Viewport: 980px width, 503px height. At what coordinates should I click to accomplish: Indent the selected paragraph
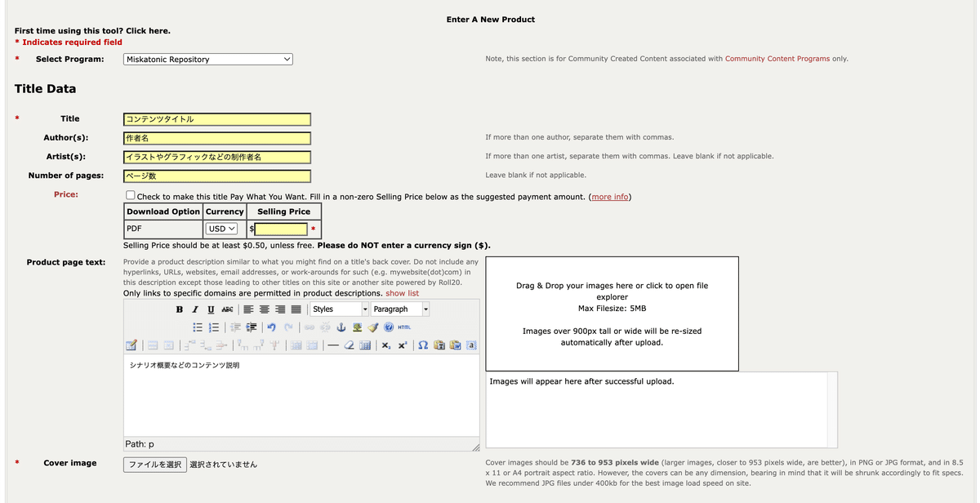point(252,327)
